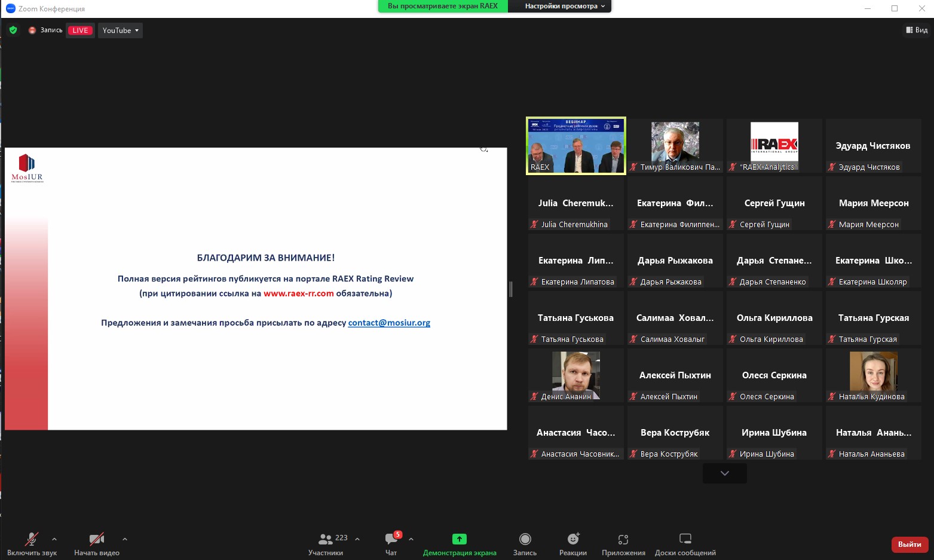The height and width of the screenshot is (560, 934).
Task: Open the Приложения apps panel
Action: (x=623, y=543)
